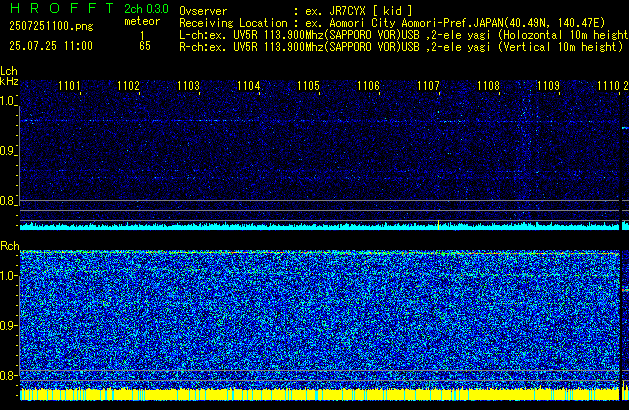Click the 1104 time marker
The width and height of the screenshot is (629, 410).
pyautogui.click(x=248, y=86)
